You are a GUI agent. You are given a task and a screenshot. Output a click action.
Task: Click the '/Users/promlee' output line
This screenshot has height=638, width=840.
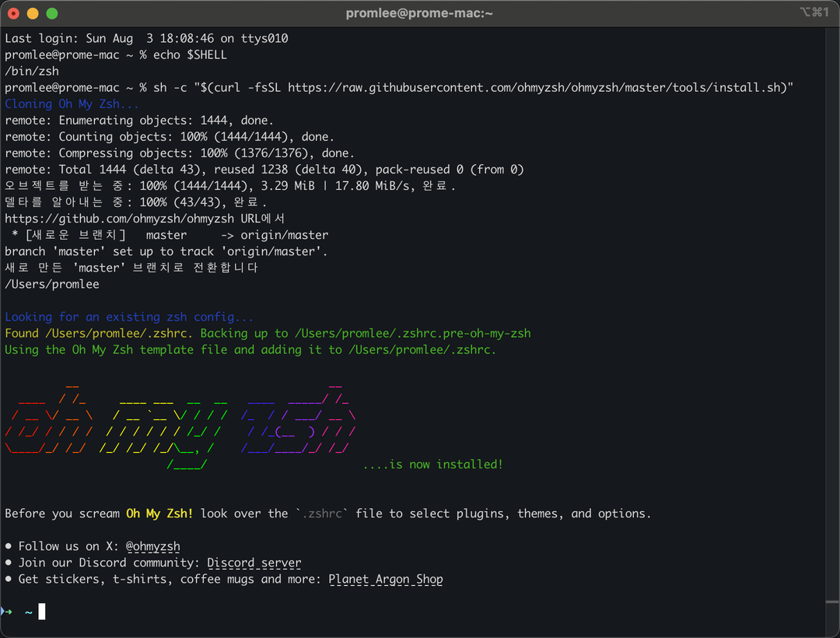click(x=52, y=284)
